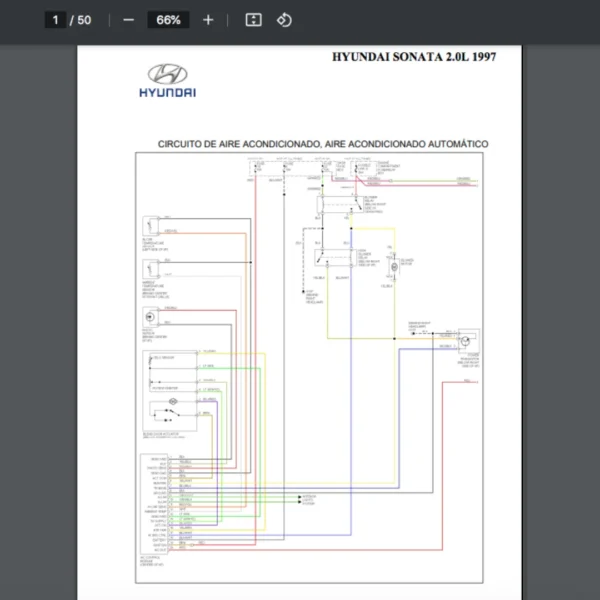Click the A/C control module connector block
Screen dimensions: 600x600
pyautogui.click(x=152, y=502)
